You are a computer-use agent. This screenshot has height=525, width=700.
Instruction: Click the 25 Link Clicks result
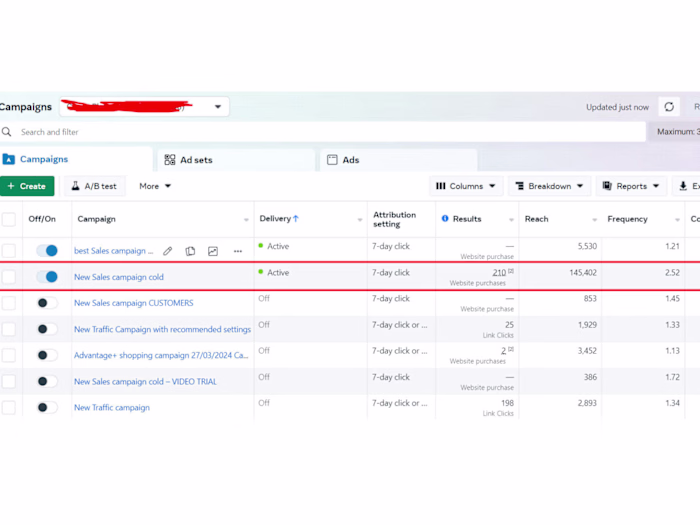(x=509, y=325)
